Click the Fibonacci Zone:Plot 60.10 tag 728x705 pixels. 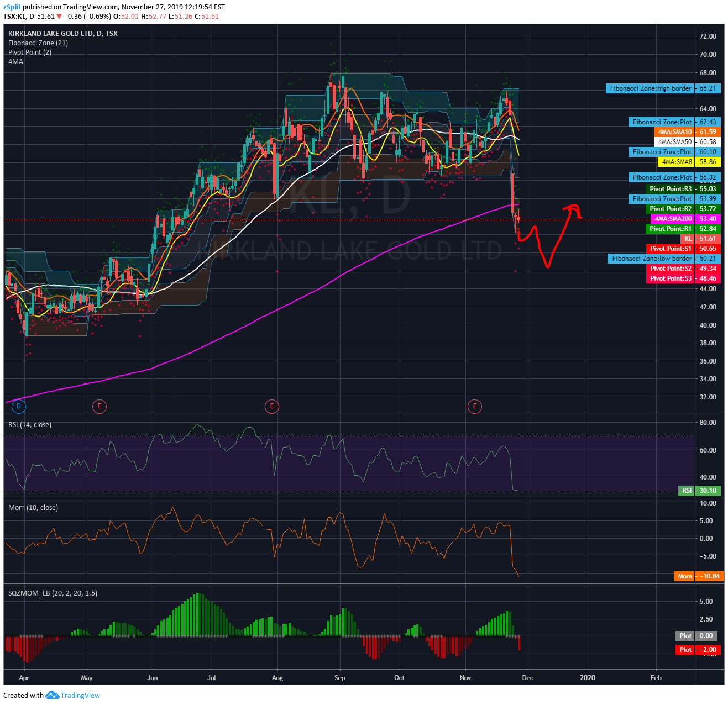pos(674,152)
